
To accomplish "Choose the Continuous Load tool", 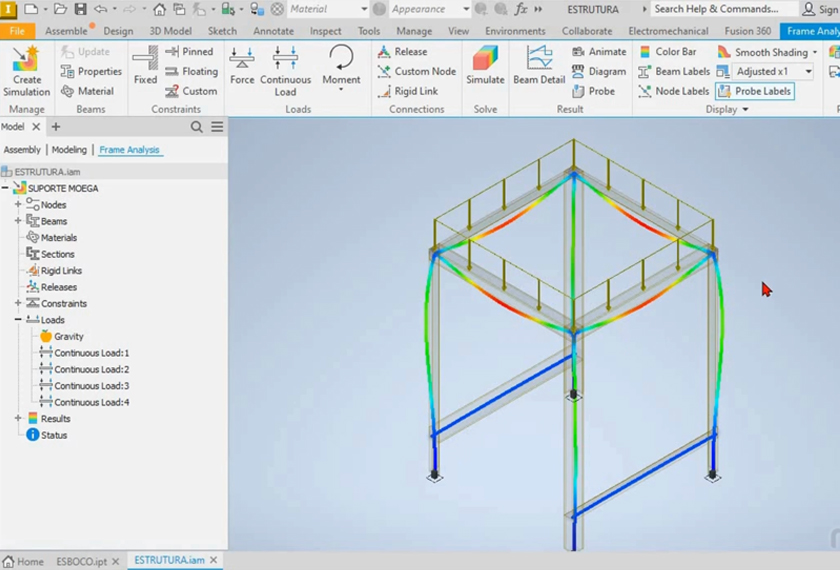I will click(x=285, y=64).
